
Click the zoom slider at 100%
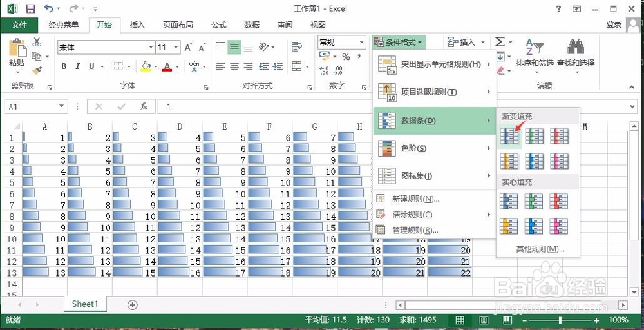(x=560, y=320)
